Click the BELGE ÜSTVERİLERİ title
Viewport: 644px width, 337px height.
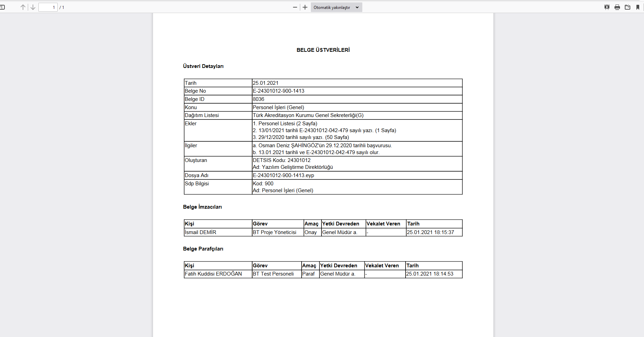pyautogui.click(x=323, y=50)
